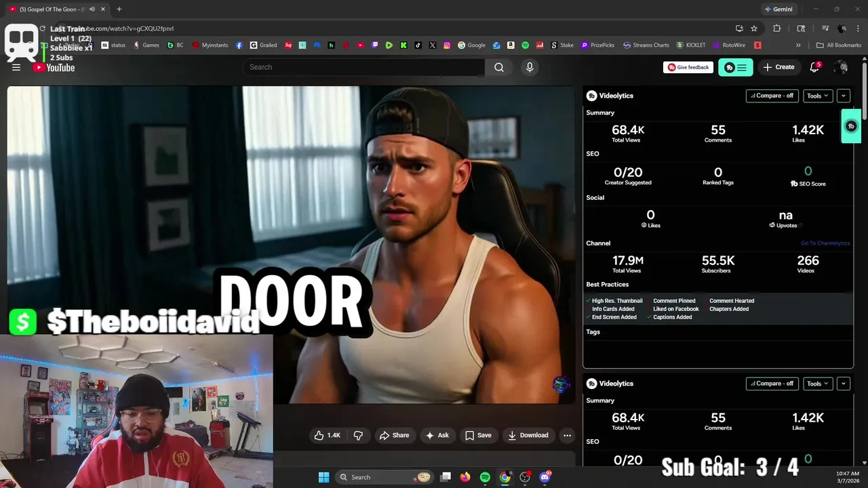Open Tools dropdown in upper Videolytics panel
The image size is (868, 488).
coord(817,96)
